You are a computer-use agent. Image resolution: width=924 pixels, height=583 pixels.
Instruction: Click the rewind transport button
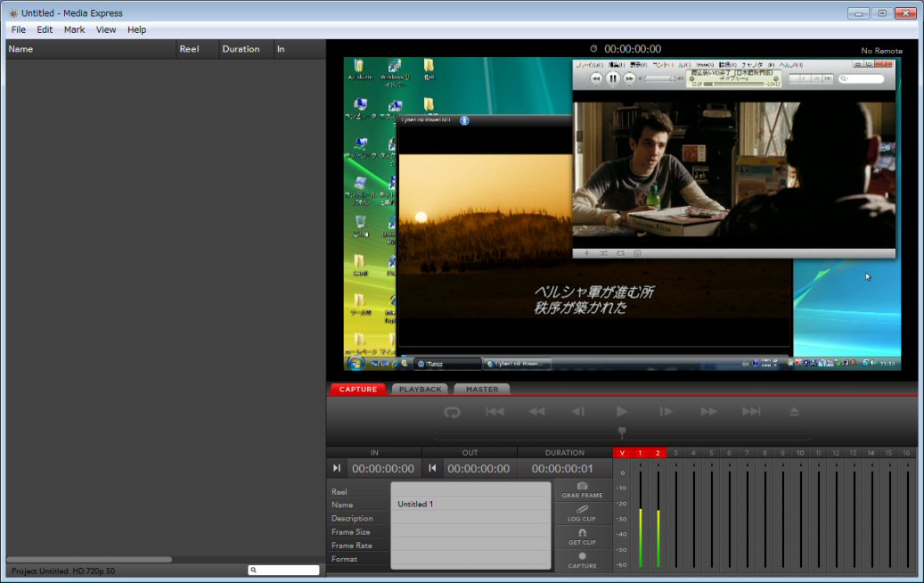pos(536,412)
